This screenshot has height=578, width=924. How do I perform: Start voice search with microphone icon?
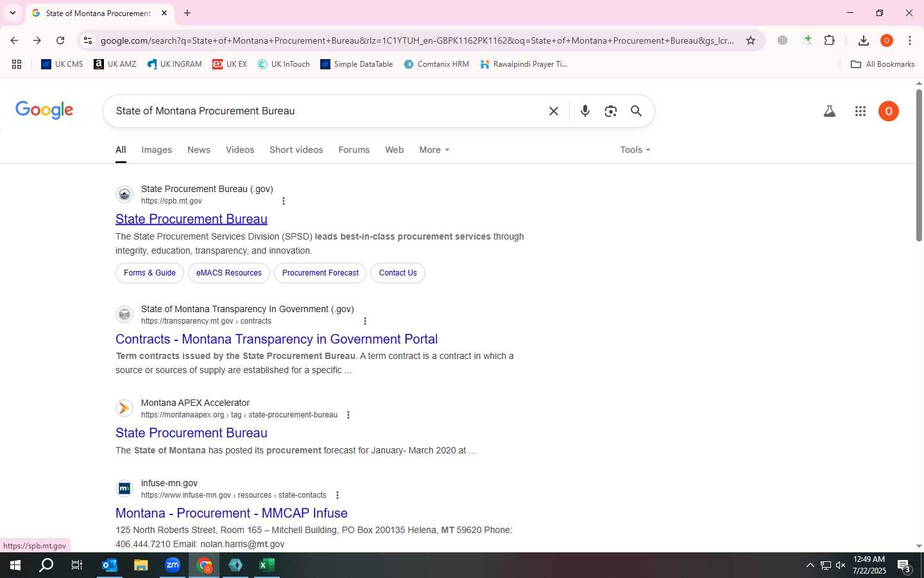(x=585, y=111)
